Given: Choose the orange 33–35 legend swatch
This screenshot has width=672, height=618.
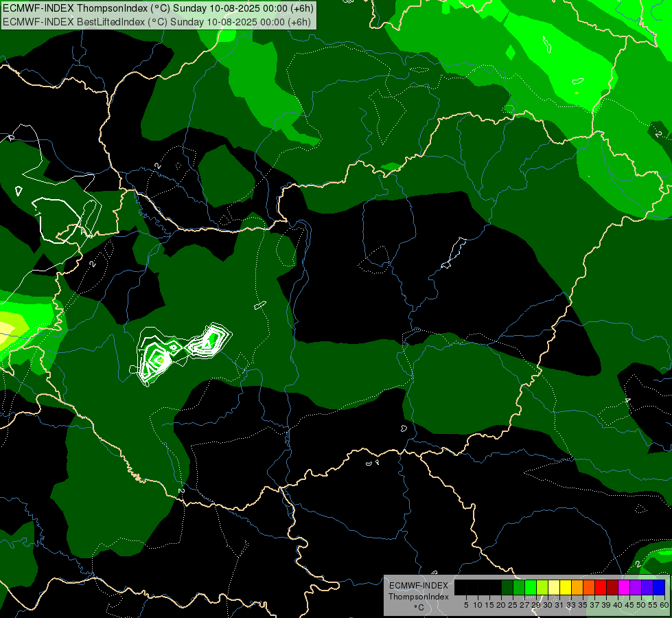Looking at the screenshot, I should (x=577, y=587).
